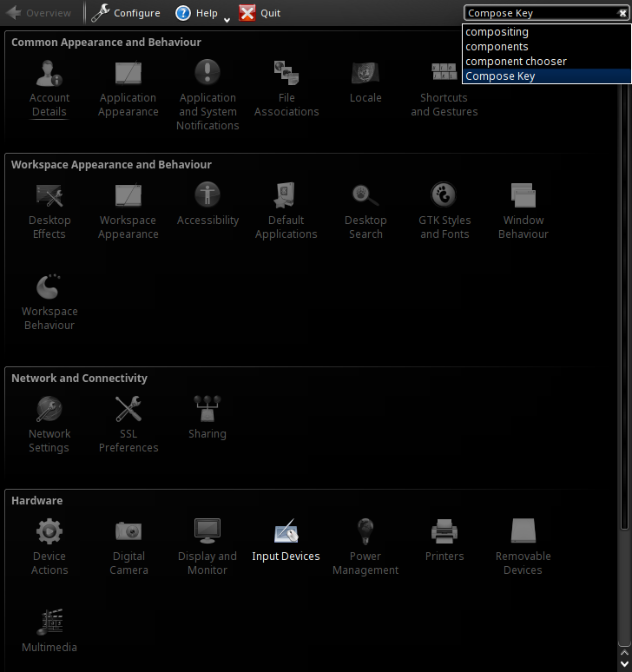Click the Configure toolbar button

tap(126, 13)
